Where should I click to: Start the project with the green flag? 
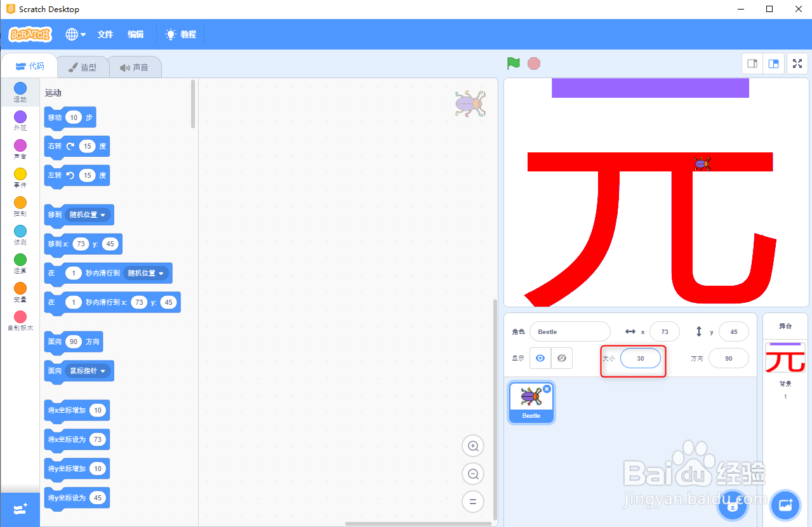click(x=513, y=63)
